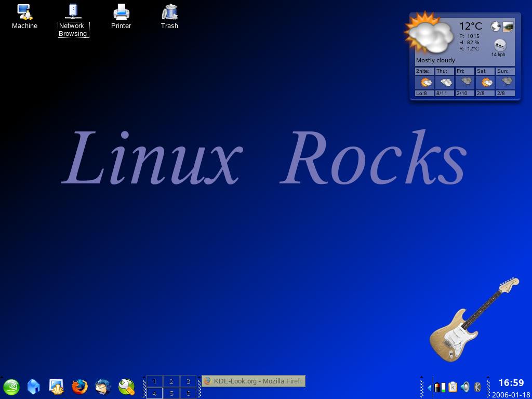Viewport: 532px width, 399px height.
Task: Open the blue home folder panel icon
Action: coord(32,387)
